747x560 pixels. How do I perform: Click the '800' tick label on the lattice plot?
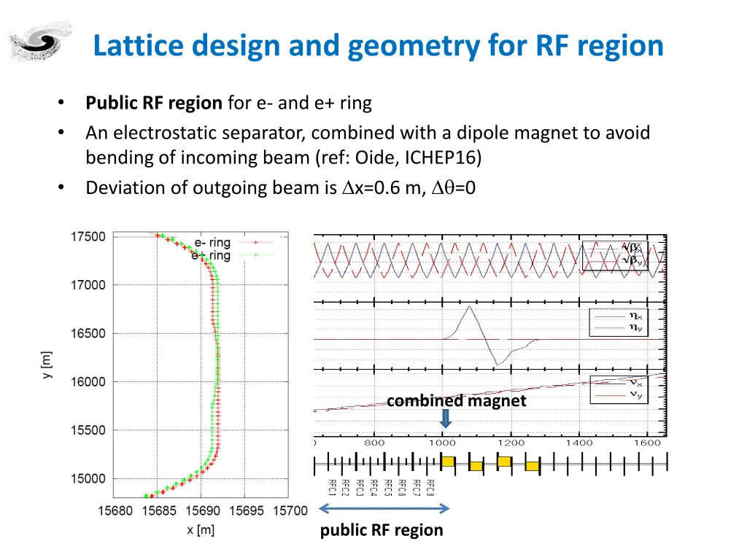click(x=374, y=443)
